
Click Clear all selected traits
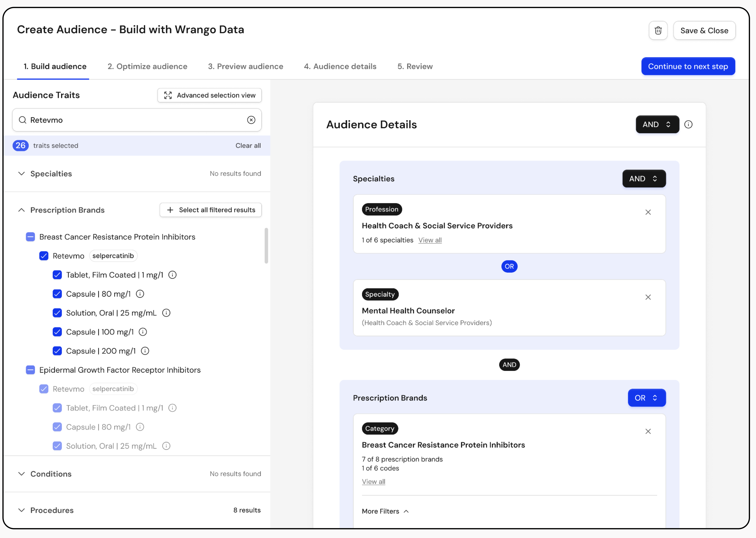pyautogui.click(x=248, y=146)
